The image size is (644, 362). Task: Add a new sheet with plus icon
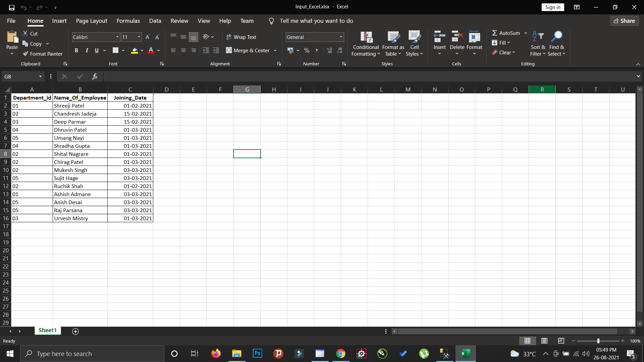click(x=75, y=331)
